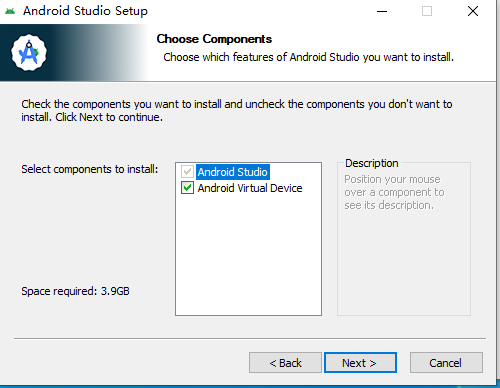500x388 pixels.
Task: Uncheck the Android Virtual Device checkbox
Action: (x=187, y=188)
